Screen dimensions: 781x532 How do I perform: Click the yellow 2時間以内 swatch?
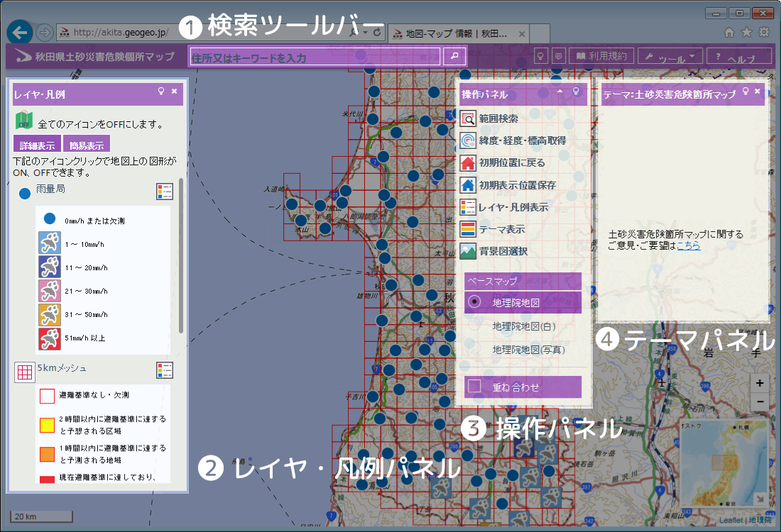(48, 425)
